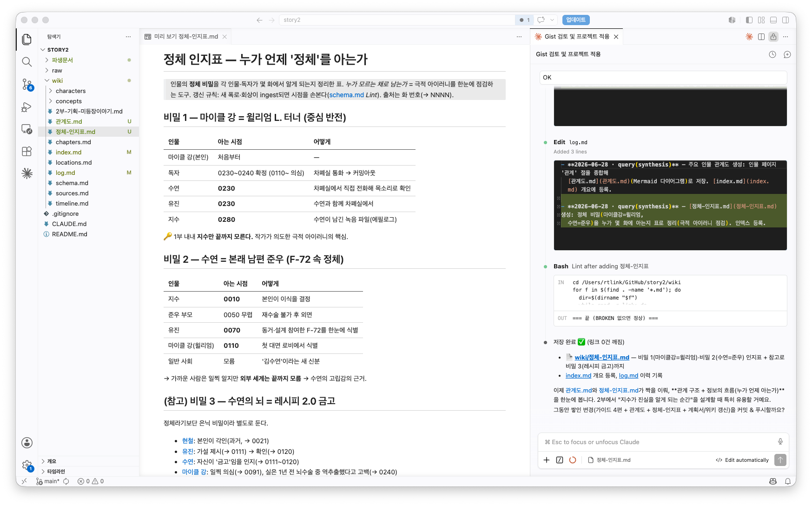Click the Claude spark icon in panel toolbar

(749, 37)
